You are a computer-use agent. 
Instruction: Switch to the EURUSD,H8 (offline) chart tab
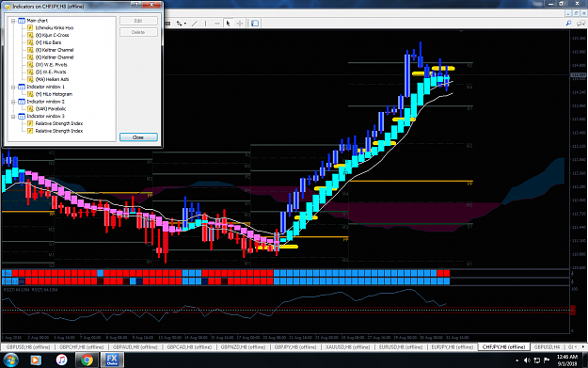(x=401, y=347)
